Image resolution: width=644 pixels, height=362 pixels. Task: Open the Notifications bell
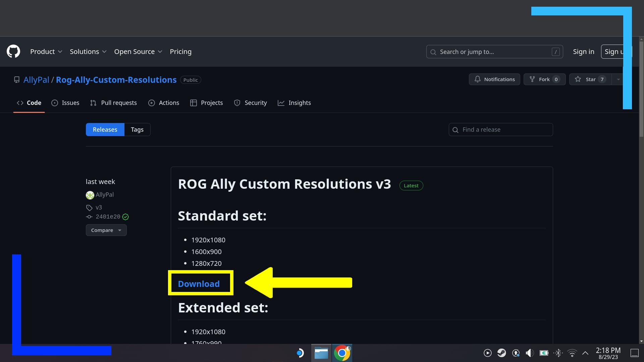point(494,79)
